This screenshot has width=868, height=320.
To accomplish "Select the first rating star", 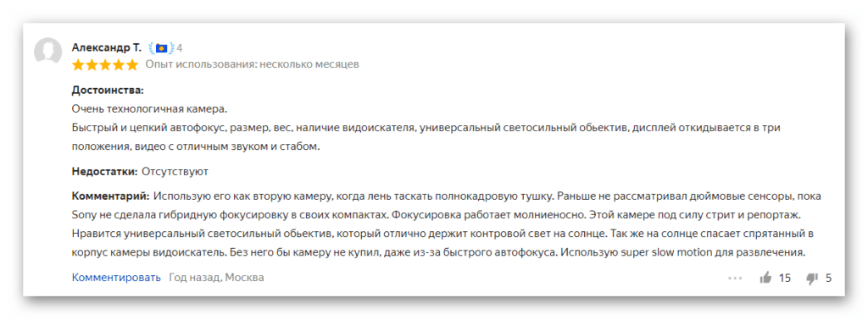I will 78,64.
